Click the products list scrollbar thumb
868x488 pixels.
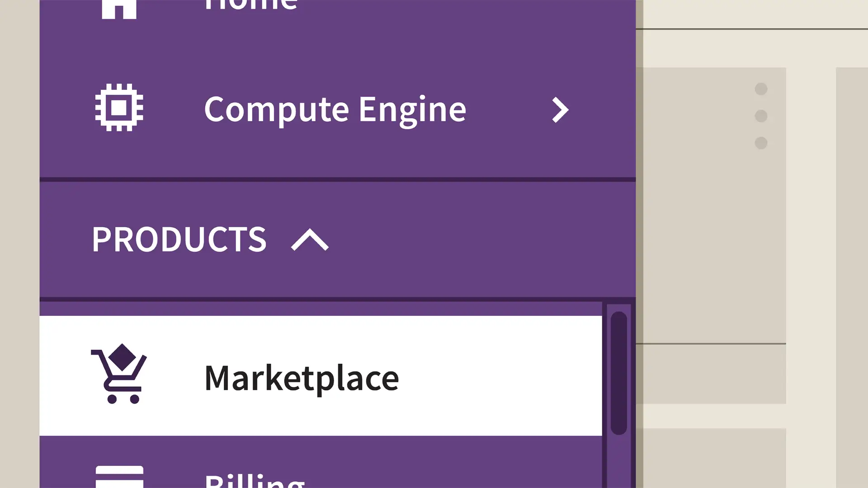[618, 373]
